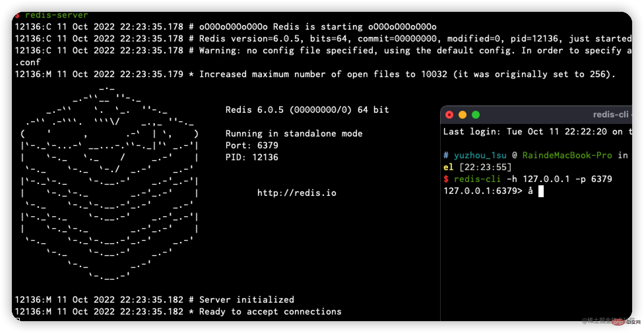Click the yuzhou_1su username in prompt
Image resolution: width=644 pixels, height=333 pixels.
click(x=480, y=155)
